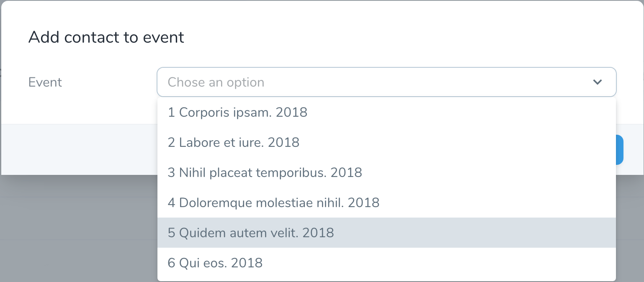644x282 pixels.
Task: Click the Chose an option select field
Action: (386, 82)
